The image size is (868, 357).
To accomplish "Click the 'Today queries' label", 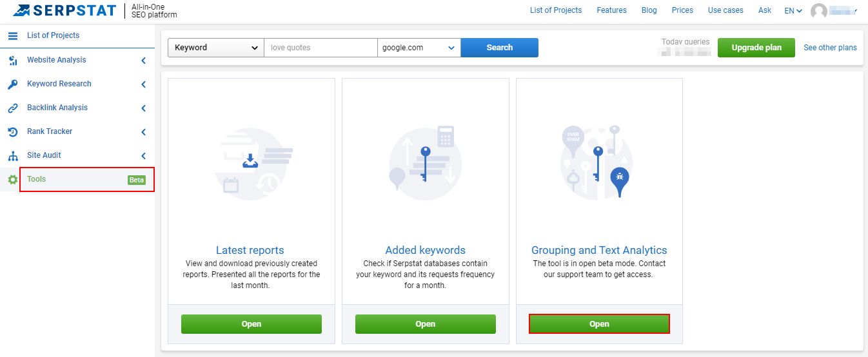I will click(686, 42).
